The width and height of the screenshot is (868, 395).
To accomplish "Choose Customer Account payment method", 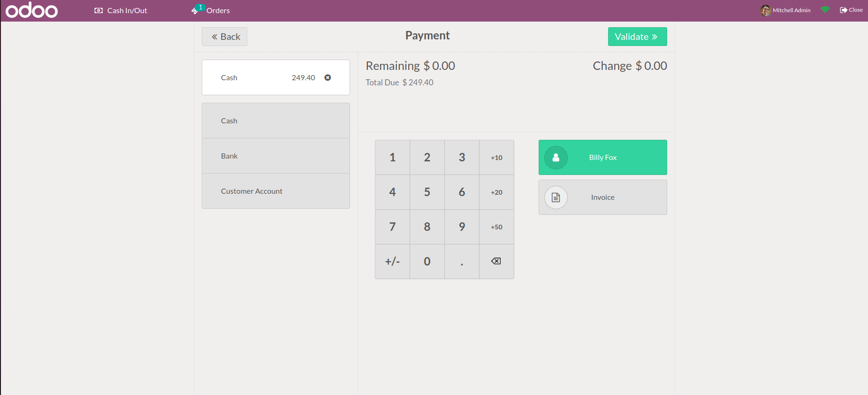I will [x=276, y=191].
